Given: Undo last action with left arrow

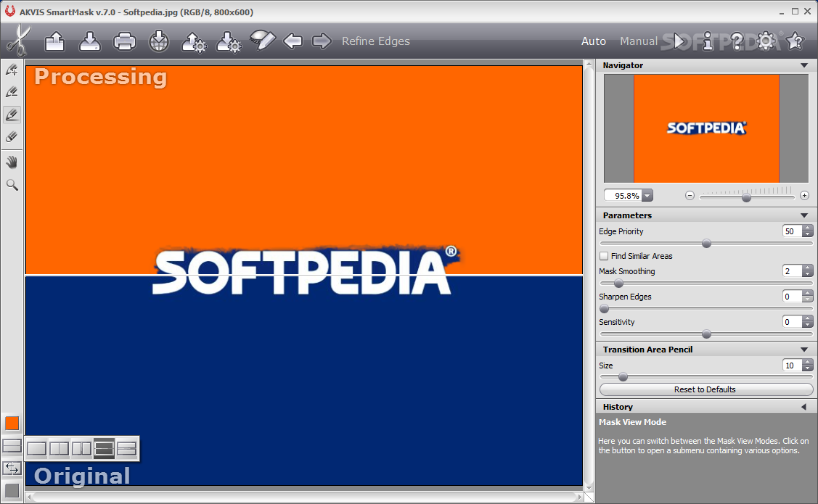Looking at the screenshot, I should coord(293,41).
